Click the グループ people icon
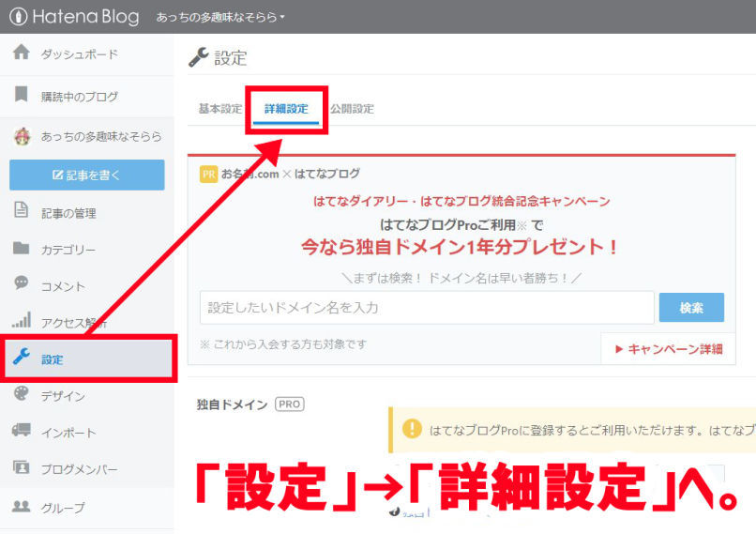 pyautogui.click(x=21, y=506)
